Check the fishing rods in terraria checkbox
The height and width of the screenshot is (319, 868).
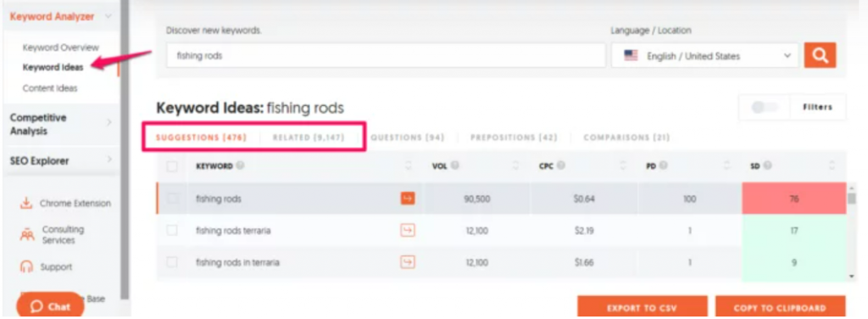[x=172, y=262]
